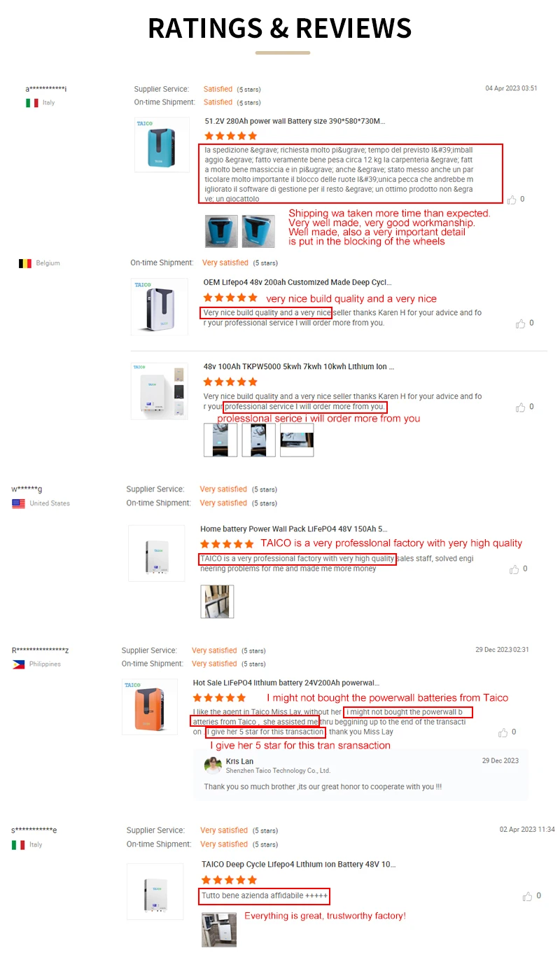Open third review photo under 48v 100Ah review

tap(297, 440)
